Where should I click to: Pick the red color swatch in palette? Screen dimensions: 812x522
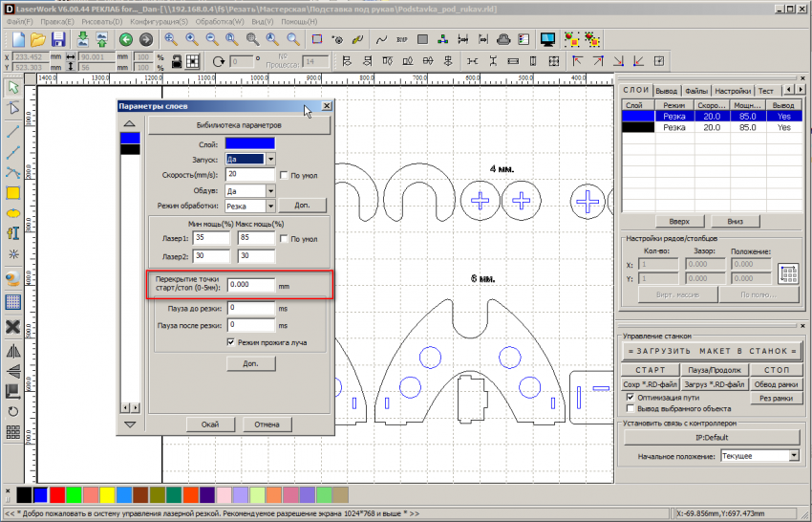point(56,494)
